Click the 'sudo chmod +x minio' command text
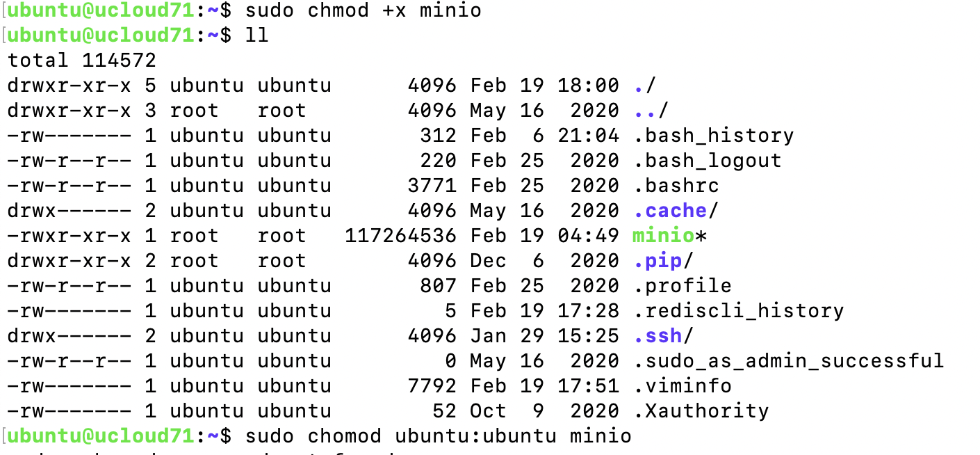This screenshot has width=980, height=455. [x=364, y=10]
